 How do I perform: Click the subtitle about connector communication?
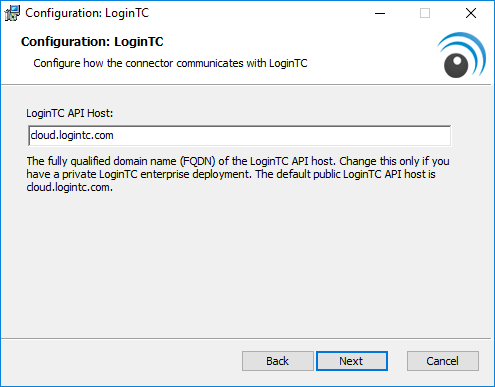(x=170, y=63)
